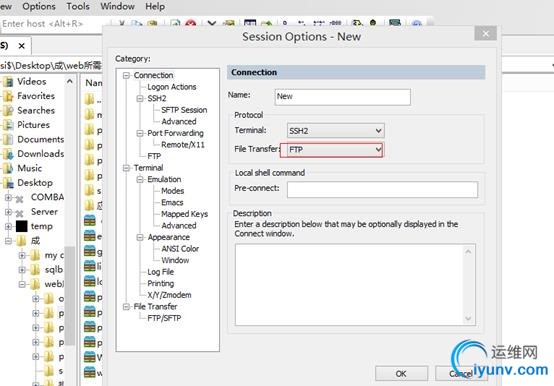
Task: Click the Pre-connect command field
Action: click(382, 190)
